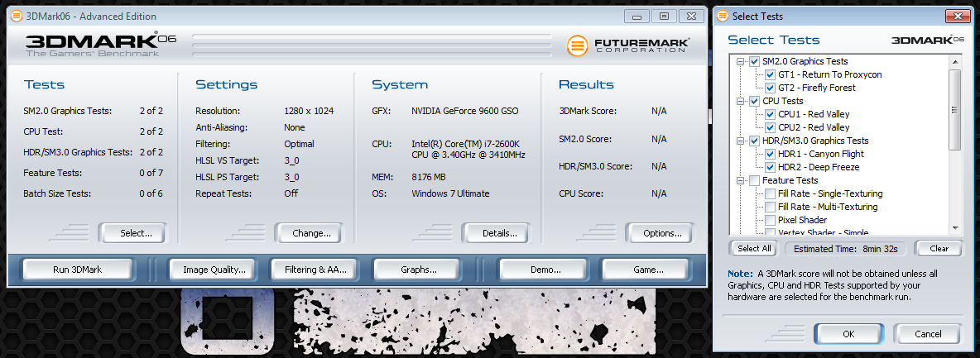Screen dimensions: 980x358
Task: Click the 8176 MB memory value
Action: pyautogui.click(x=430, y=177)
